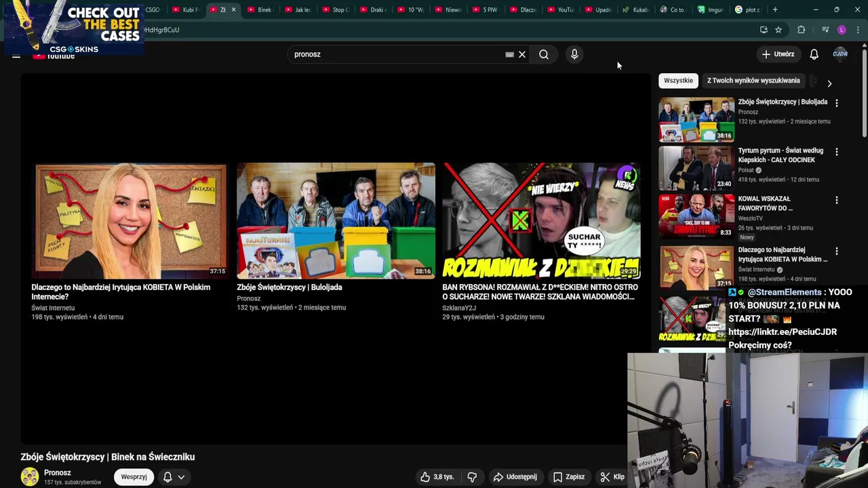Open the YouTube notifications bell

point(814,54)
